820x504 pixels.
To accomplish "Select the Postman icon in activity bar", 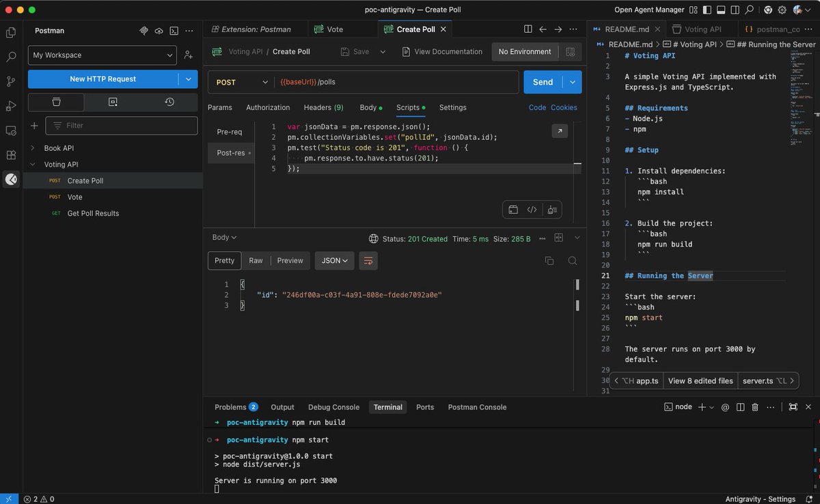I will [x=11, y=180].
